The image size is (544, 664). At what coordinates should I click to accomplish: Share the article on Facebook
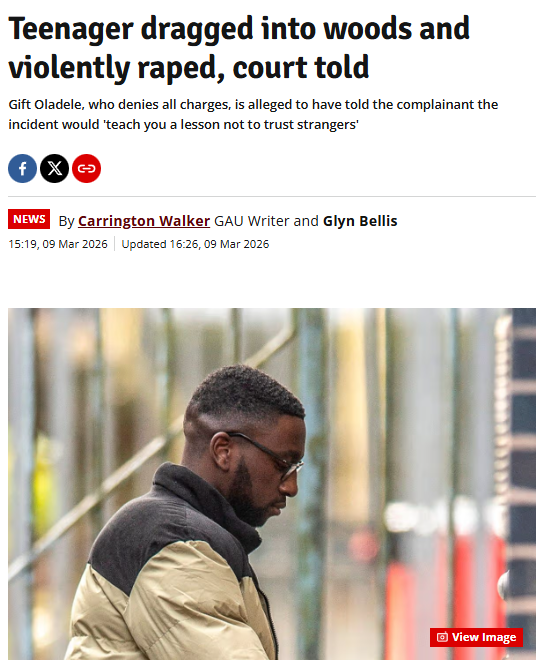(22, 169)
